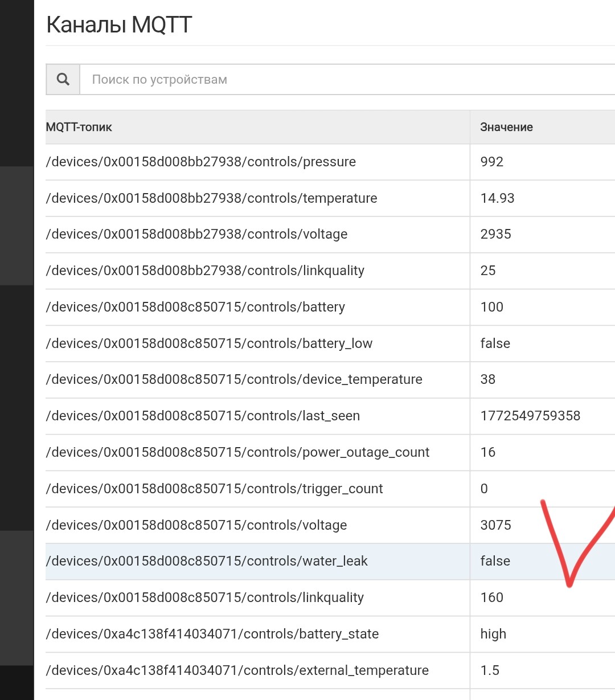Select the trigger_count topic row
The width and height of the screenshot is (615, 700).
pos(214,489)
